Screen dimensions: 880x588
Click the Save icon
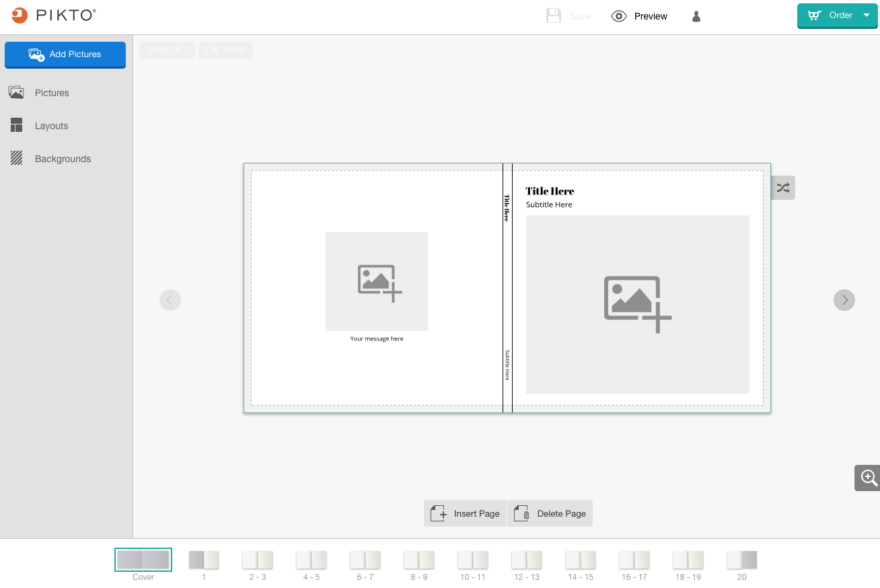(x=553, y=15)
